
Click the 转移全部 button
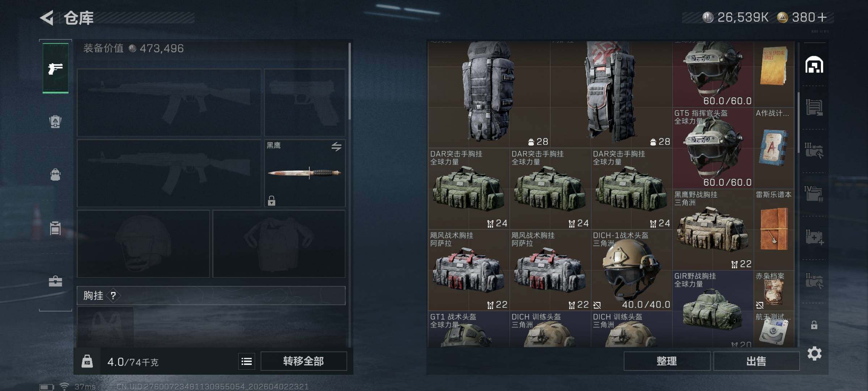[303, 361]
